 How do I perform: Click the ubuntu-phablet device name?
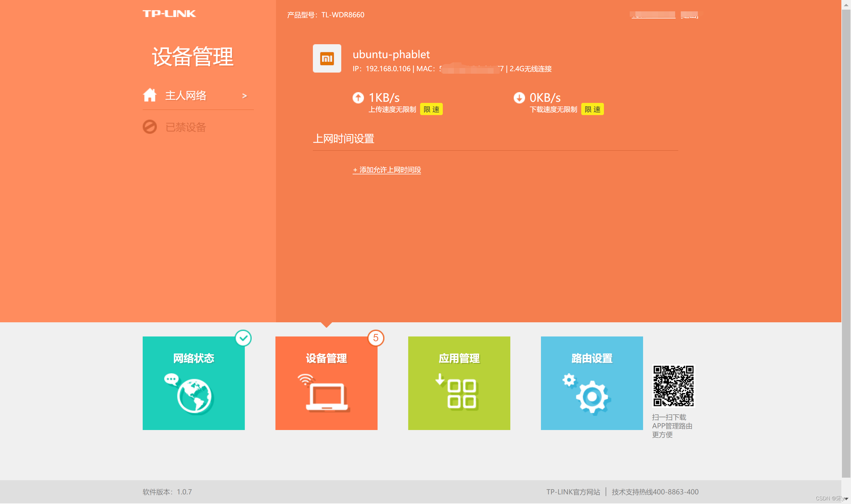391,54
